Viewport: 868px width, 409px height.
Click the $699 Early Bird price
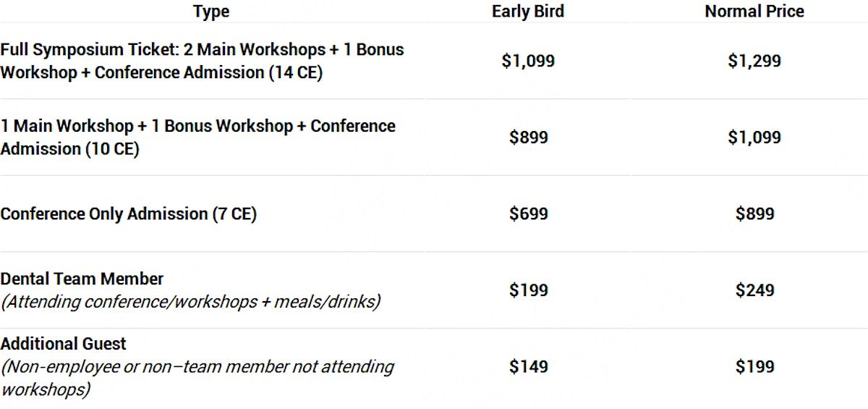pos(528,214)
